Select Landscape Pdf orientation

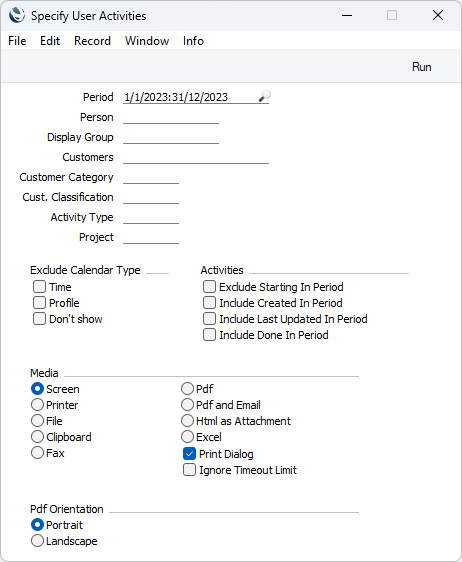point(37,541)
